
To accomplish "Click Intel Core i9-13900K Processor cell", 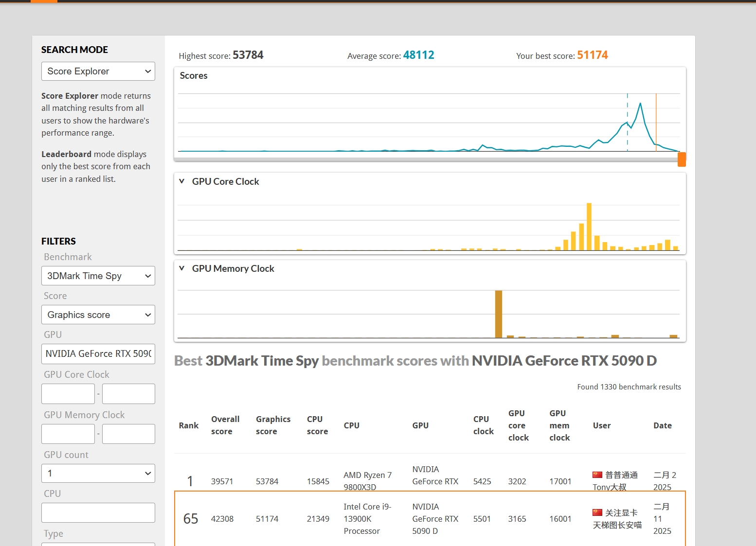I will pos(367,519).
